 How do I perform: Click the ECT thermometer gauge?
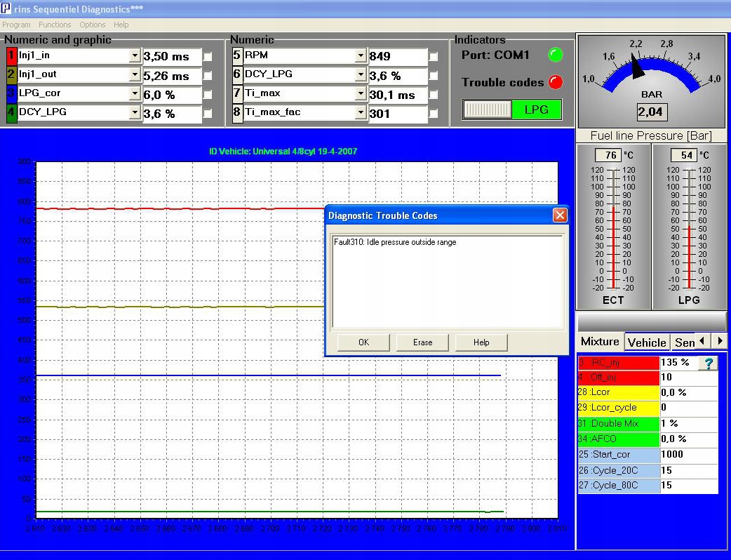[613, 228]
